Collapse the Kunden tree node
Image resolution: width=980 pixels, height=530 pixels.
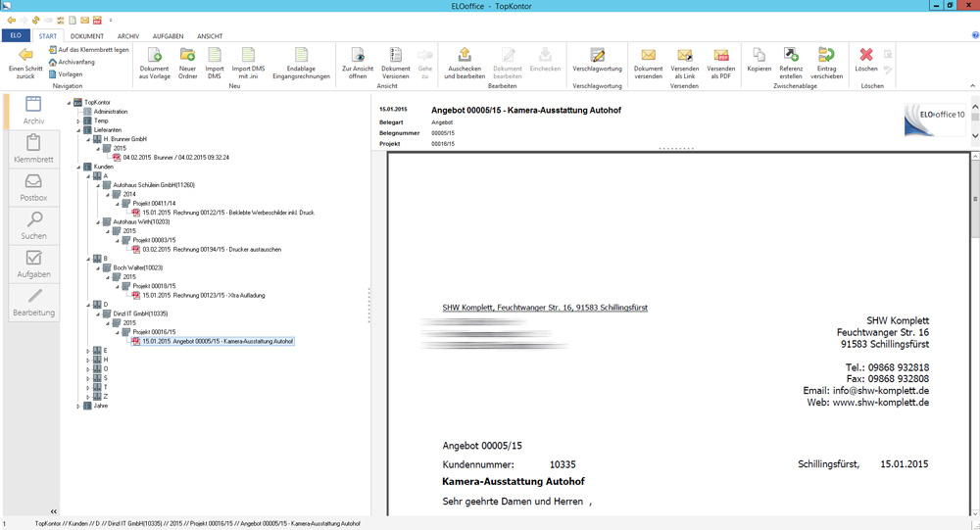pos(78,167)
